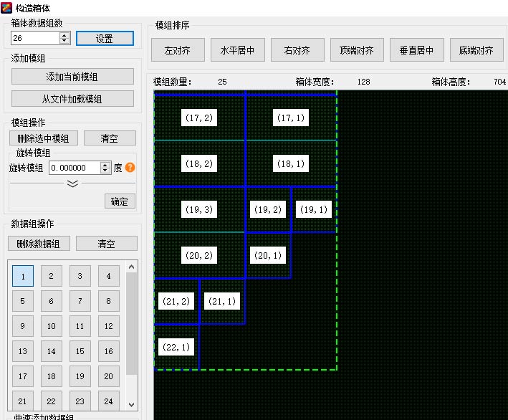Screen dimensions: 508x420
Task: Select data group 1 in grid
Action: (x=23, y=276)
